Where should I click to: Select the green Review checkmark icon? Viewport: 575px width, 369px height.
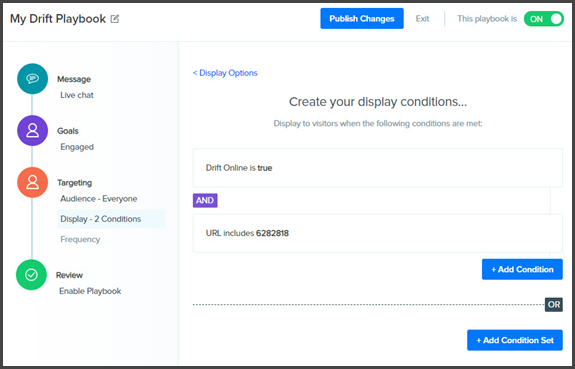[x=32, y=275]
